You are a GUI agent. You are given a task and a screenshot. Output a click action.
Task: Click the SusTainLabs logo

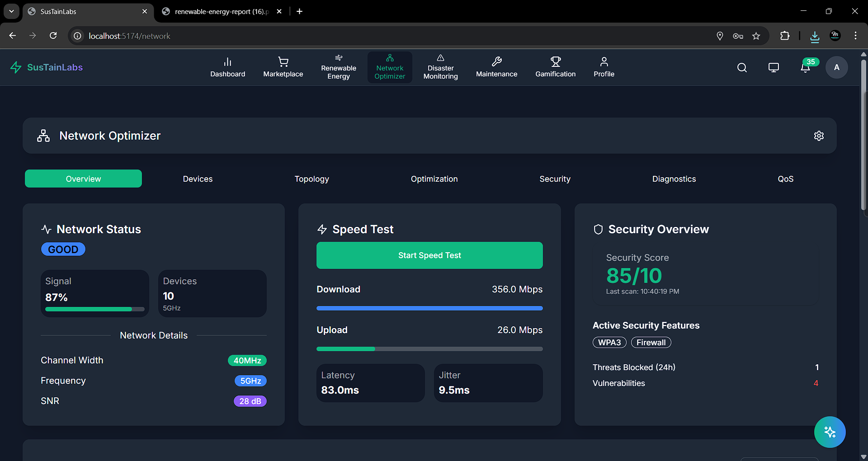47,67
